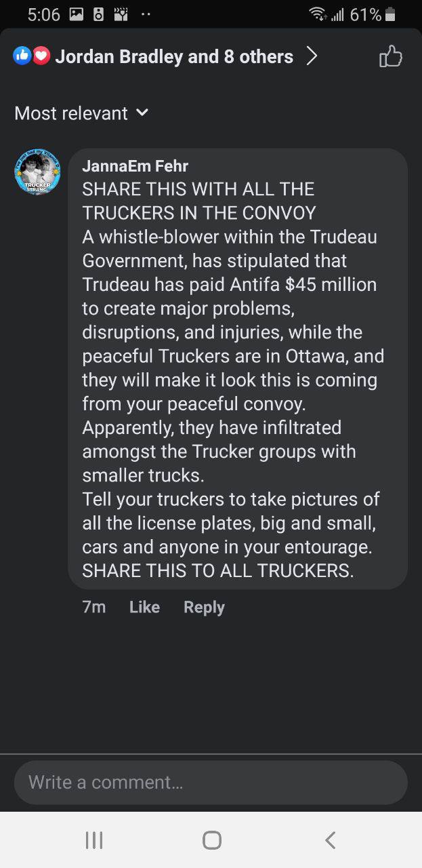422x868 pixels.
Task: Tap the battery status icon
Action: [x=390, y=14]
